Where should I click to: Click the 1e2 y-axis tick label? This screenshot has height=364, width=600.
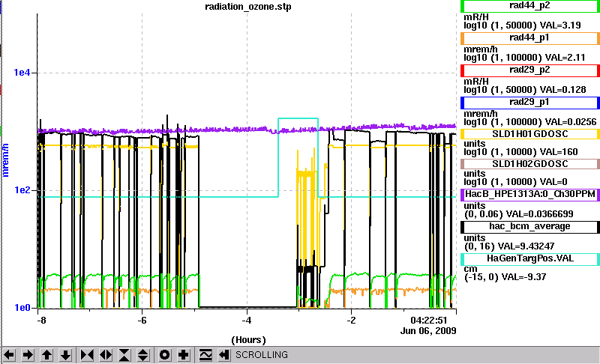[x=22, y=189]
